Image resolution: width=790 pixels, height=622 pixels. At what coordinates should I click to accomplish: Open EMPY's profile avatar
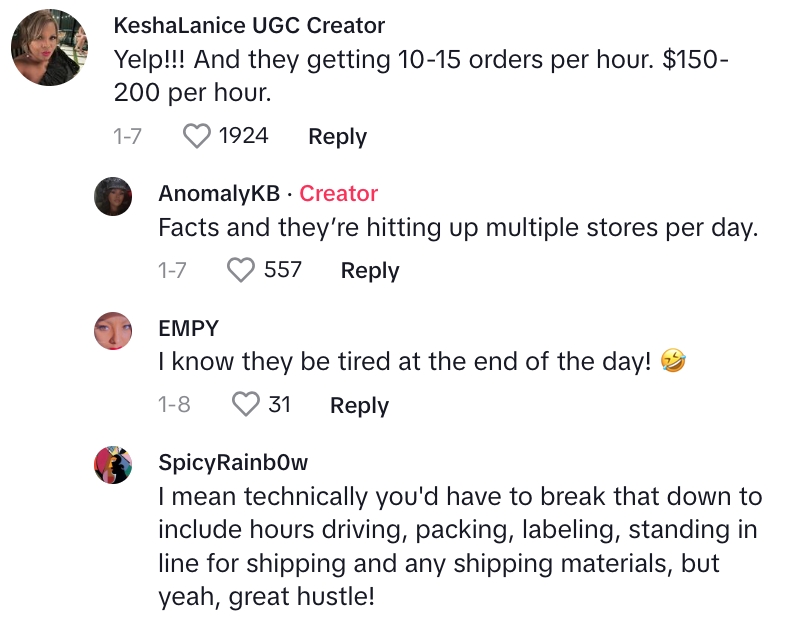pyautogui.click(x=113, y=330)
